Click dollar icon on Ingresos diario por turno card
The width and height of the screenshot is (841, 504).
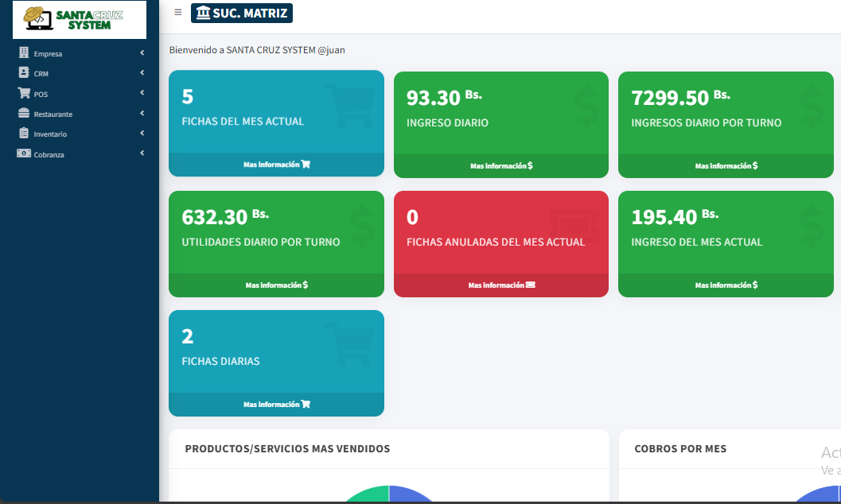811,107
